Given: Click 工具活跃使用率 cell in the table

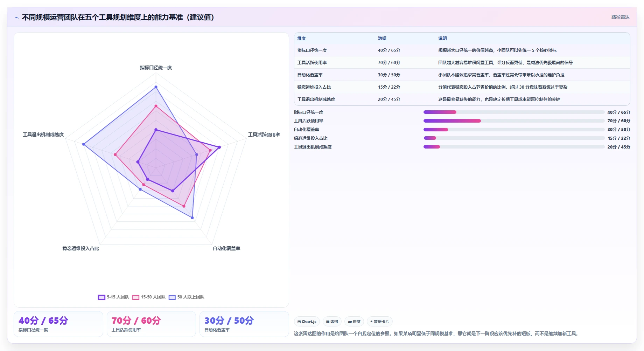Looking at the screenshot, I should tap(312, 63).
